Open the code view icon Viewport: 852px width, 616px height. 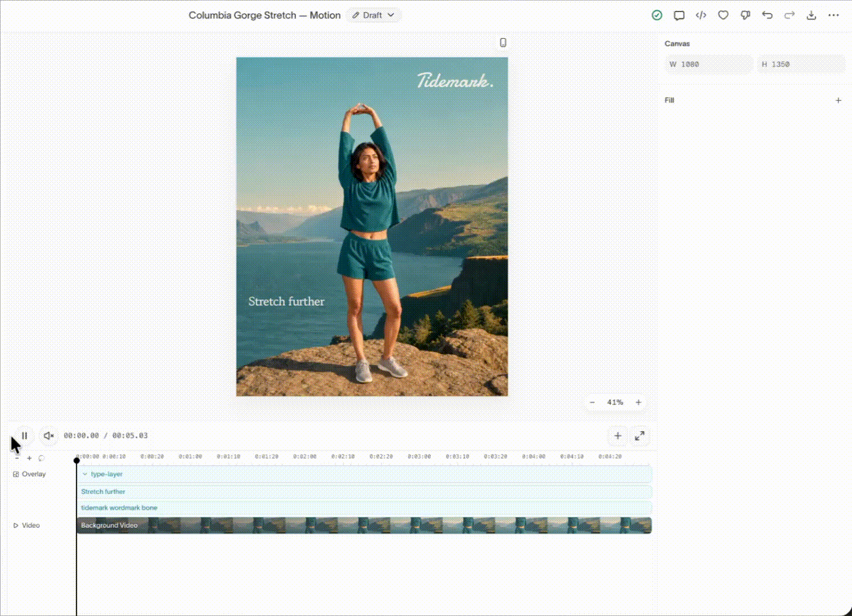701,15
